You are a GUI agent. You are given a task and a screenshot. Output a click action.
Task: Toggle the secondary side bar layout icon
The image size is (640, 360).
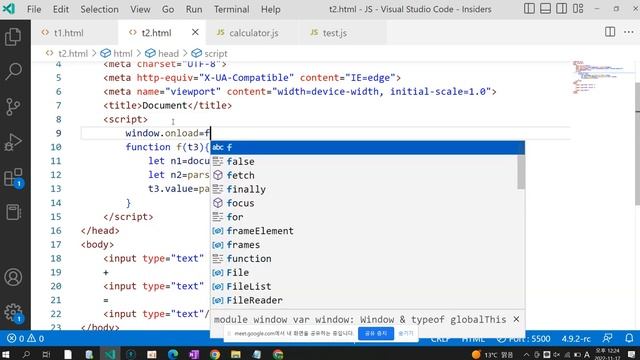[562, 9]
